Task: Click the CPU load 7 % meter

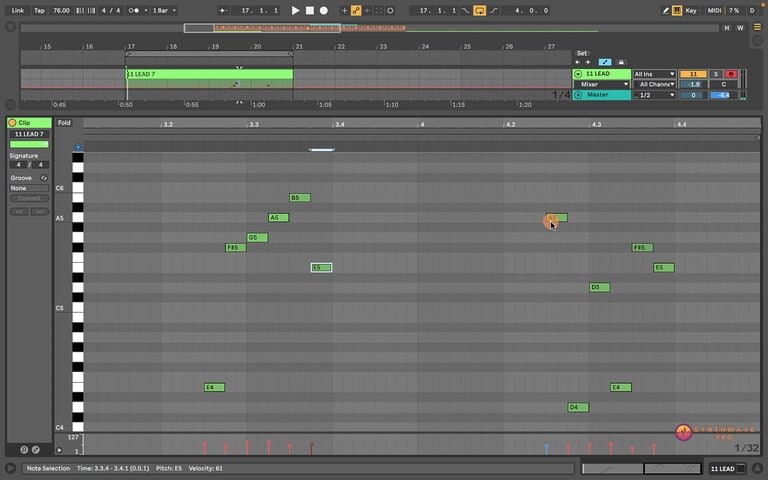Action: click(x=734, y=10)
